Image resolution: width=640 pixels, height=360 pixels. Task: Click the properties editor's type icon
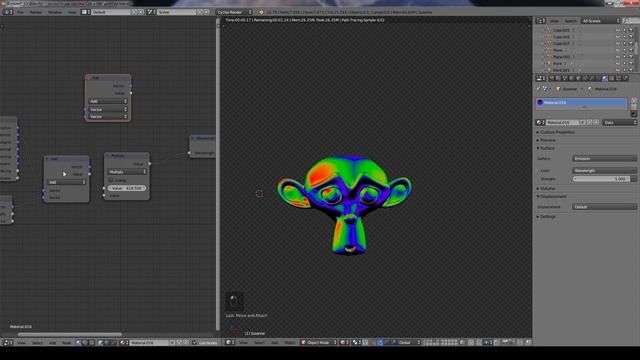click(540, 78)
